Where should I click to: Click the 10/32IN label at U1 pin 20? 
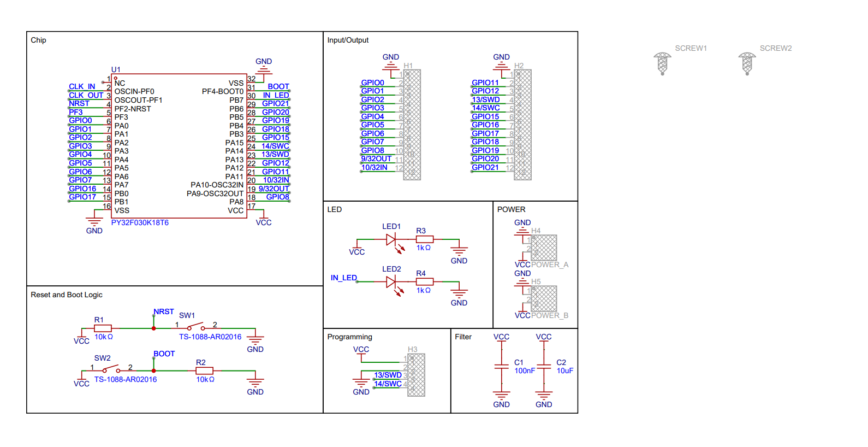point(276,180)
